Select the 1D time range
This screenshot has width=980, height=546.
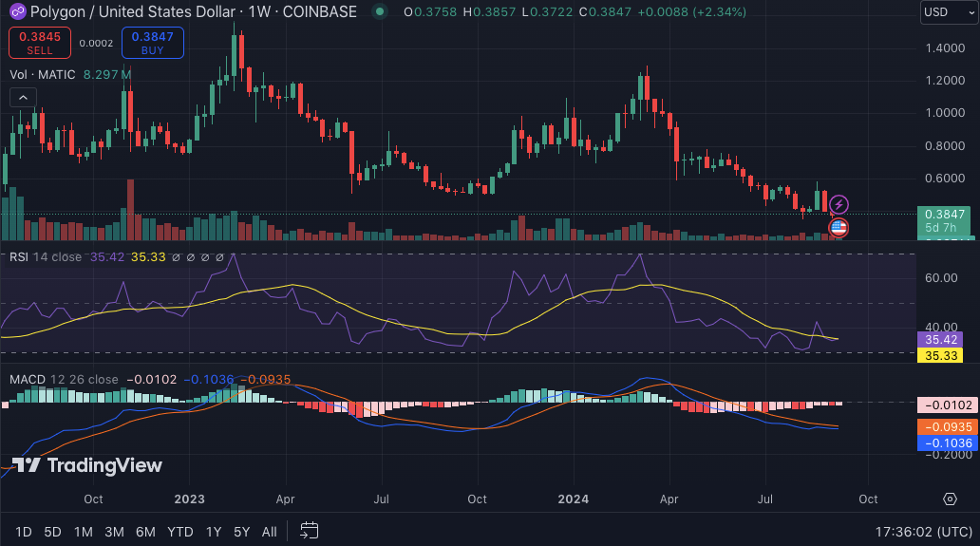[24, 532]
